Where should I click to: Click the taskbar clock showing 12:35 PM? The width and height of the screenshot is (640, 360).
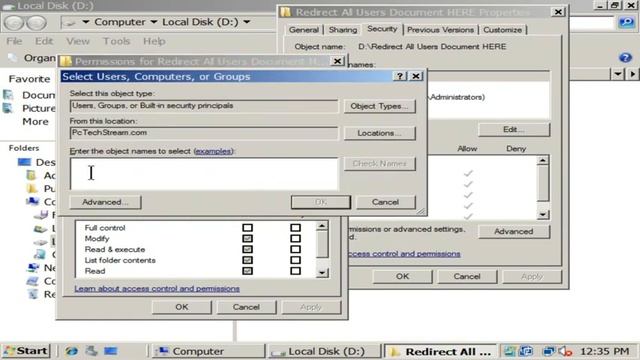point(604,351)
